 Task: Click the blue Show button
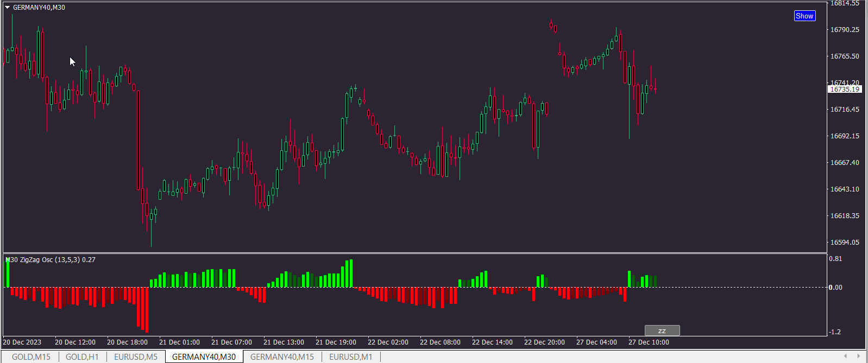[x=804, y=16]
